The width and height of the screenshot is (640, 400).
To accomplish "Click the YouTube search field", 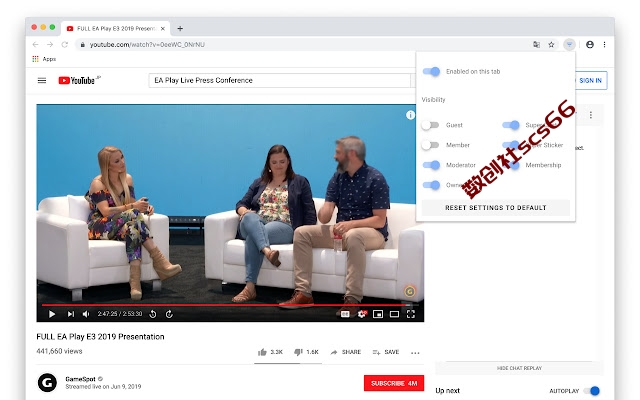I will click(x=280, y=80).
